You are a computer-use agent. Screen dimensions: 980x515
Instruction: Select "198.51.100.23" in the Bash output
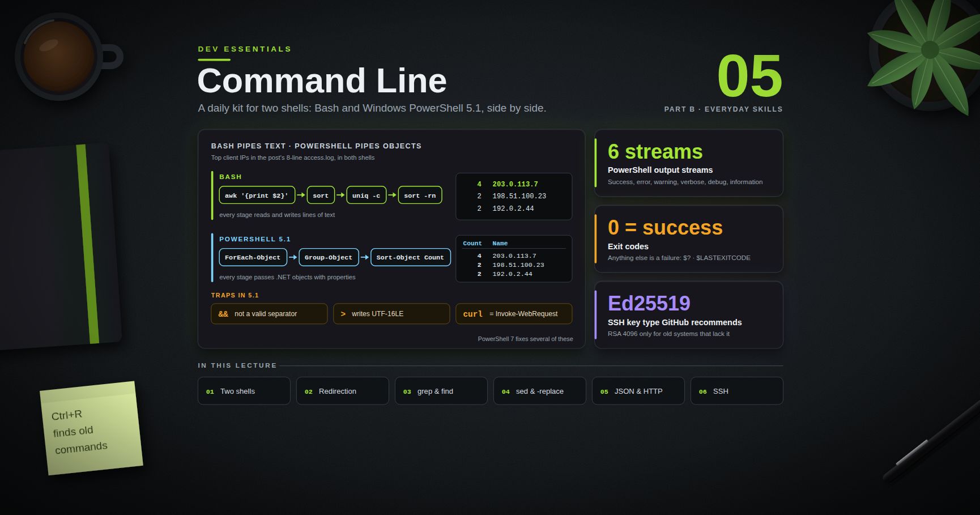pos(519,196)
